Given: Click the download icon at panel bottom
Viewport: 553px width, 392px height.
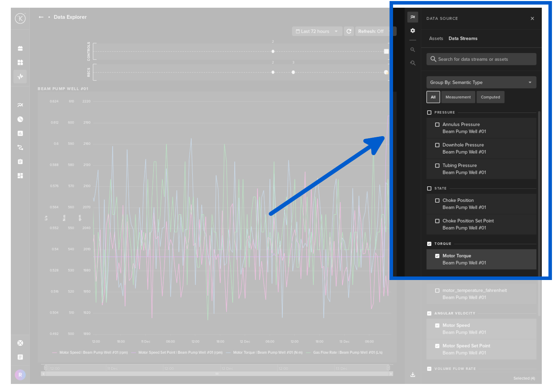Looking at the screenshot, I should [x=413, y=374].
